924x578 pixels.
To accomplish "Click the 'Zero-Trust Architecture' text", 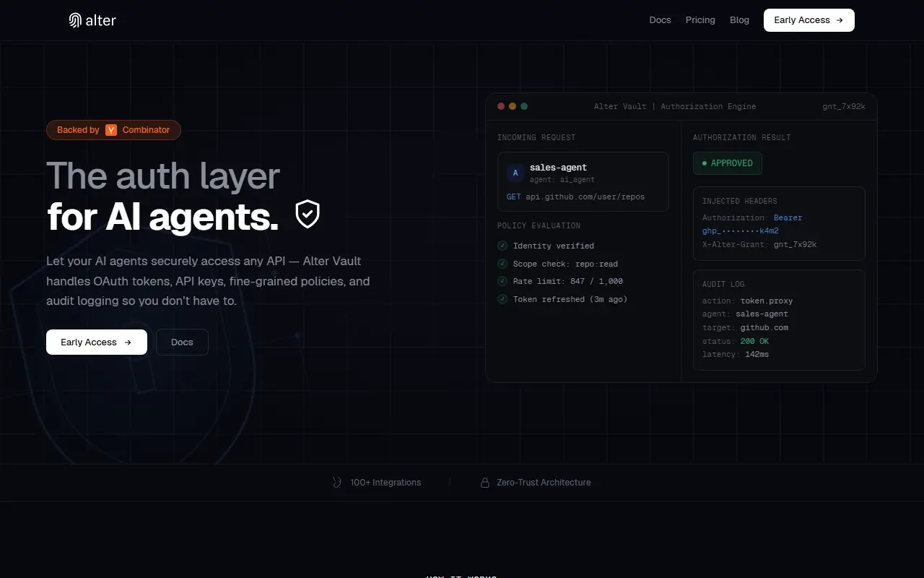I will tap(544, 483).
